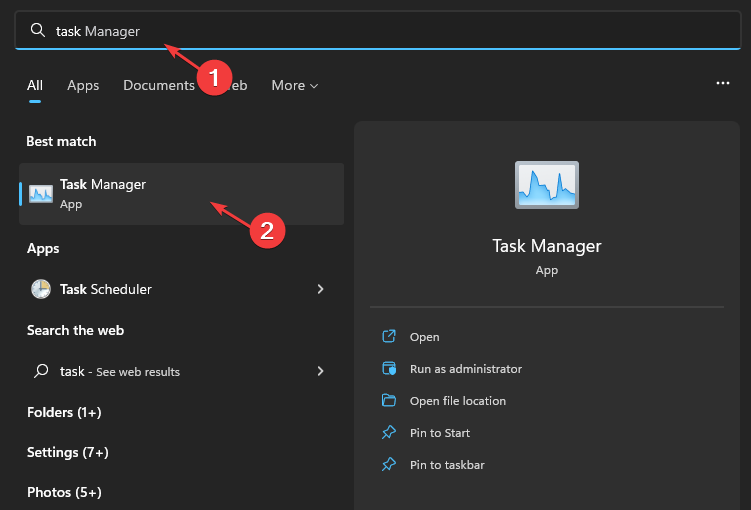Click the 'Task Manager' title in preview pane

pos(546,246)
